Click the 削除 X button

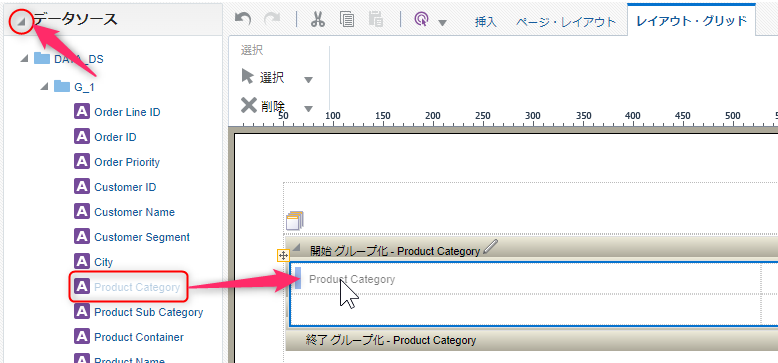pos(262,106)
